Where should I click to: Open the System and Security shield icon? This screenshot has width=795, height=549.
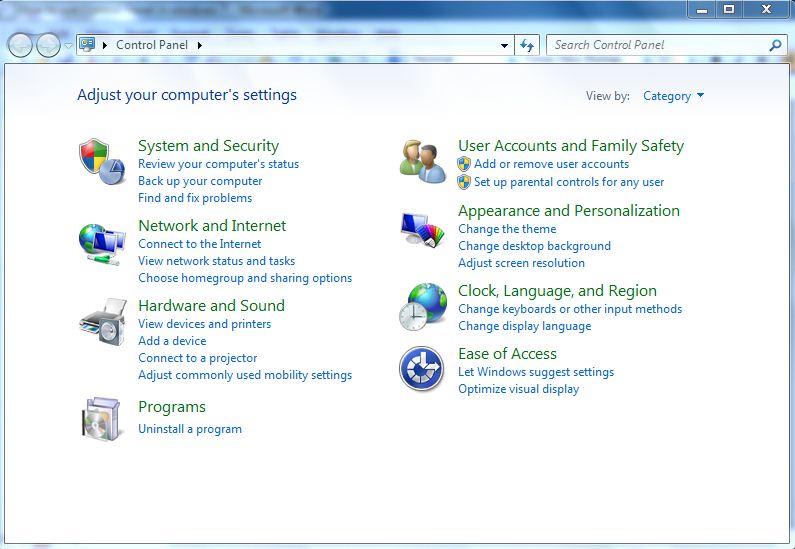tap(102, 162)
